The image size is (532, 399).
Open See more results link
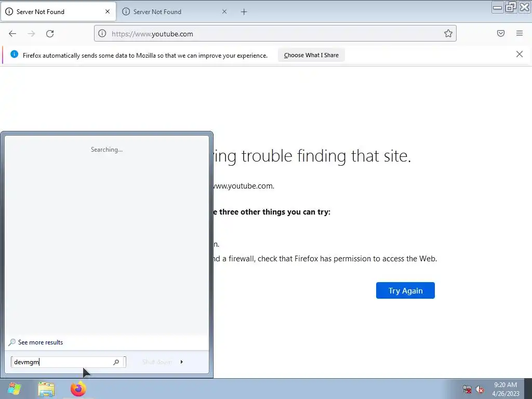[41, 342]
